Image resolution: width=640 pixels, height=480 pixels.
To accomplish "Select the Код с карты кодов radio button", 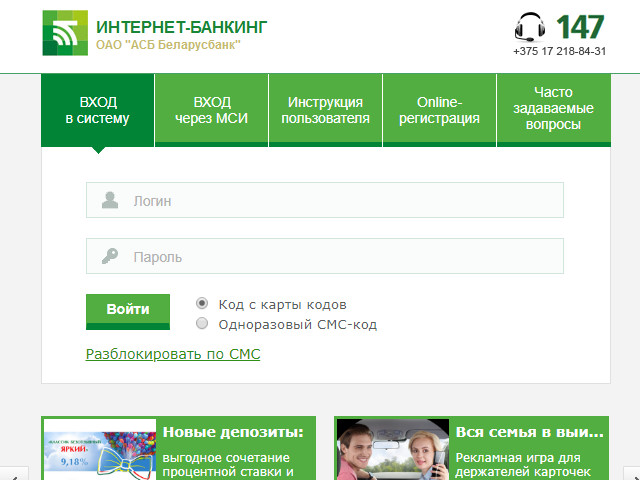I will (202, 303).
